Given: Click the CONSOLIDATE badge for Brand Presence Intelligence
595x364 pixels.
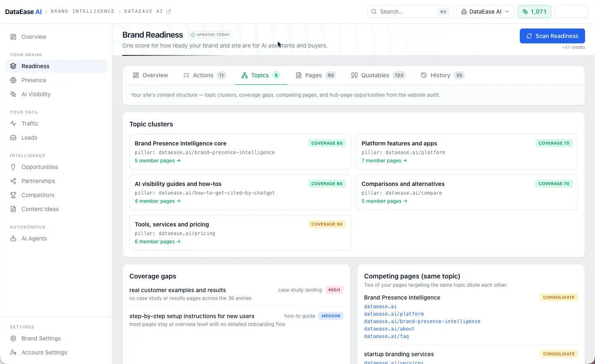Looking at the screenshot, I should pos(559,297).
